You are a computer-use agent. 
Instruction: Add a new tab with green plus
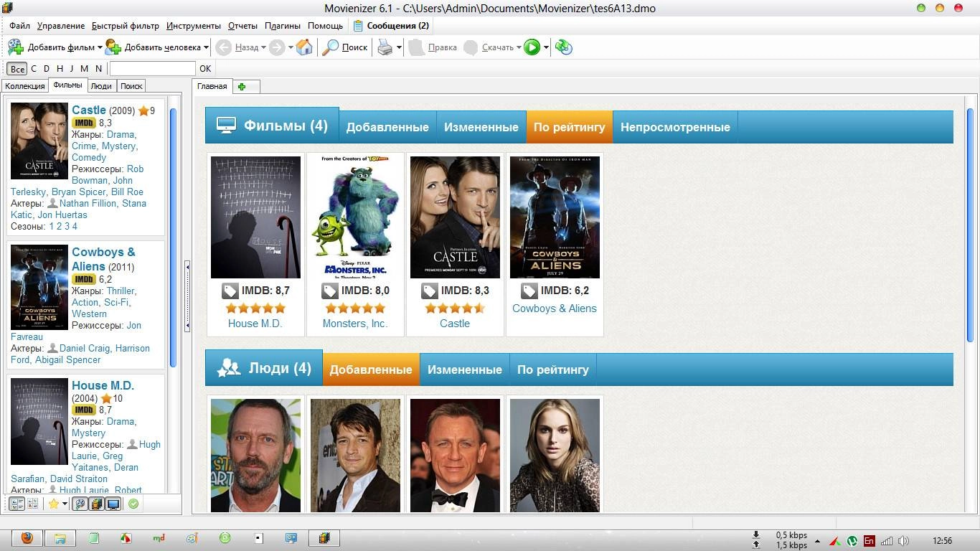click(x=242, y=87)
